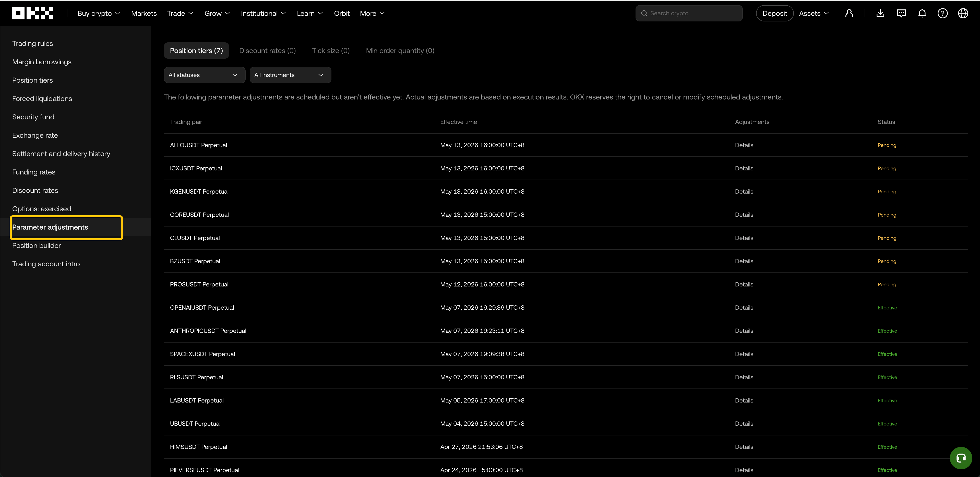Open the notifications bell

click(x=922, y=13)
